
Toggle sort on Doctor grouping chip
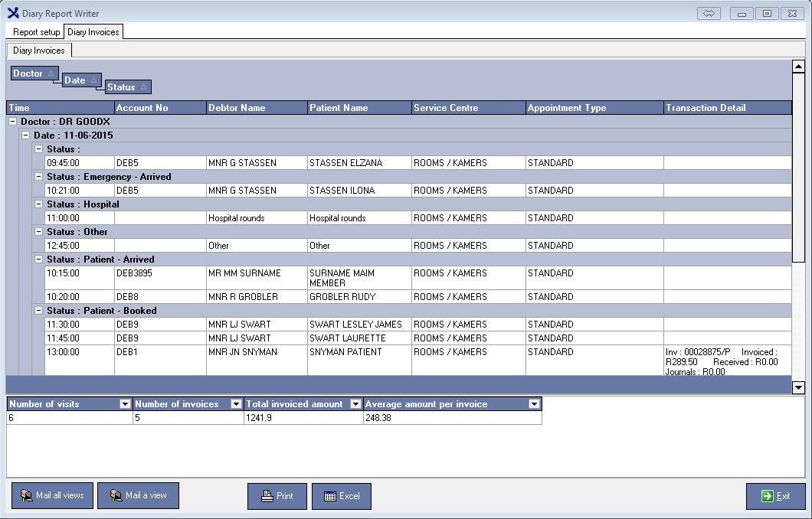tap(34, 73)
